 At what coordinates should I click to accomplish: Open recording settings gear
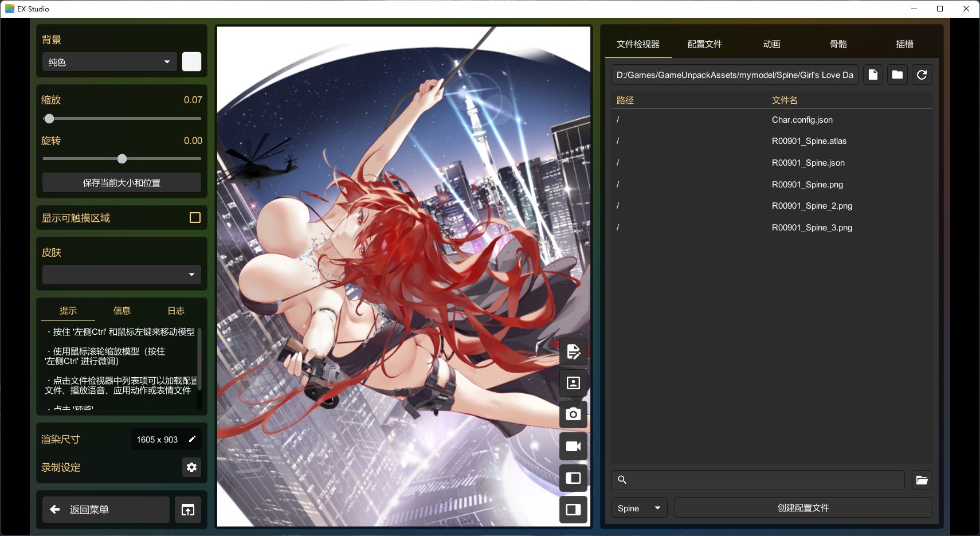coord(191,467)
